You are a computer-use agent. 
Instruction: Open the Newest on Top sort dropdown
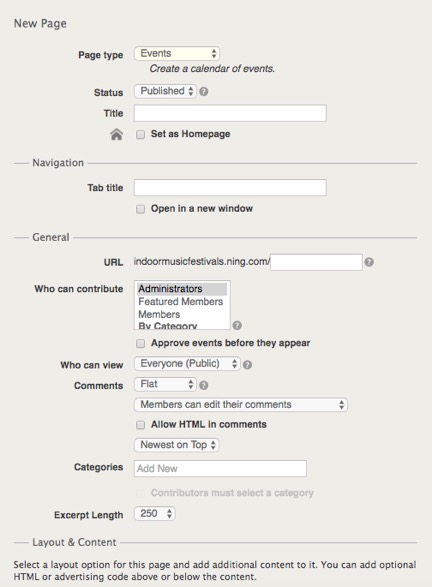pos(177,445)
